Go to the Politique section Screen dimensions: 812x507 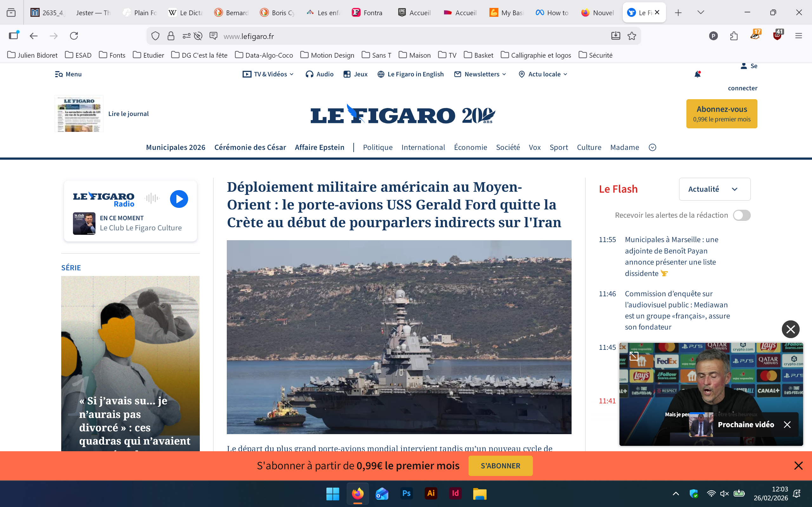(x=377, y=148)
